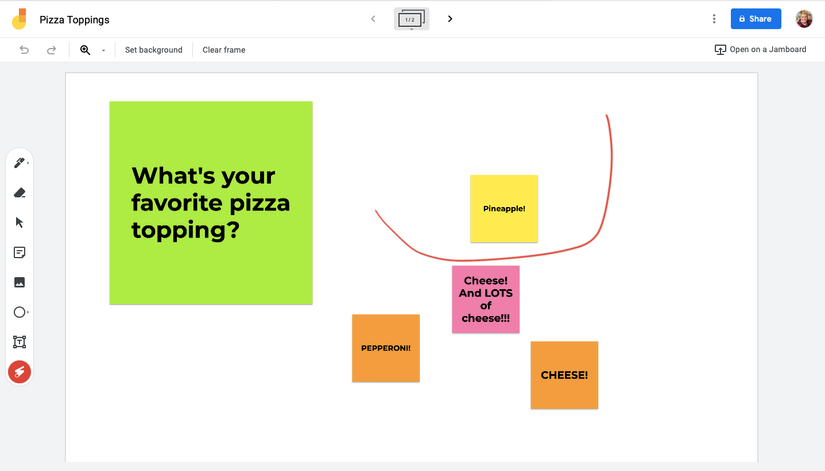Expand the frame bar showing 1/2
The height and width of the screenshot is (471, 825).
coord(411,19)
